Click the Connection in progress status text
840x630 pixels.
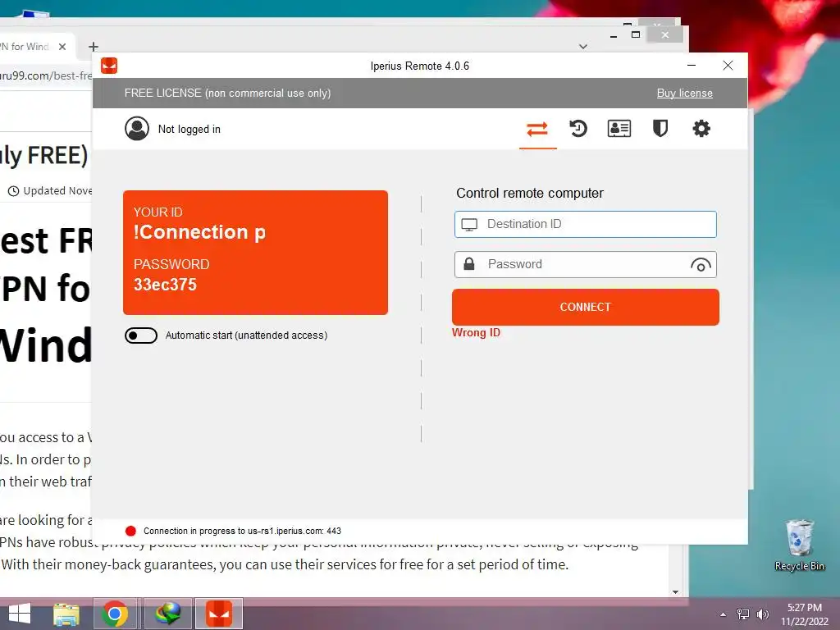pos(242,531)
